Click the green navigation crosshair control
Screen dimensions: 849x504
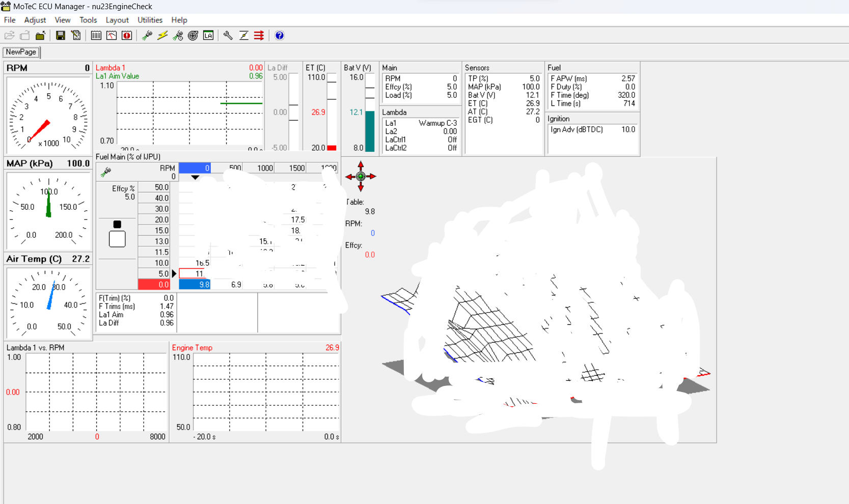pos(361,177)
